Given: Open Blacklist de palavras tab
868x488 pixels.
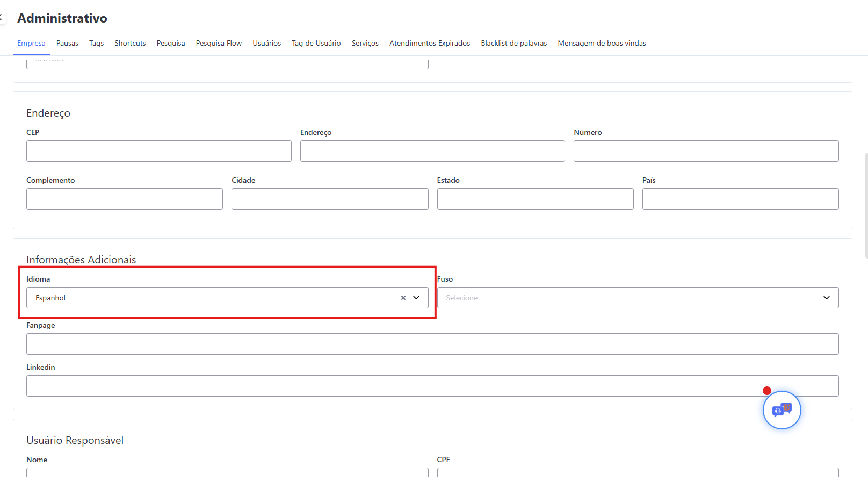Looking at the screenshot, I should tap(513, 44).
